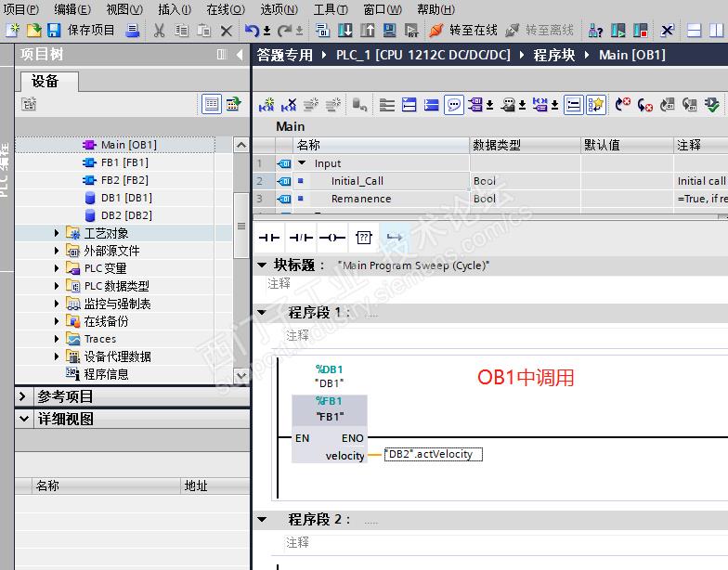Collapse the 详细视图 panel
This screenshot has width=728, height=570.
pos(24,419)
